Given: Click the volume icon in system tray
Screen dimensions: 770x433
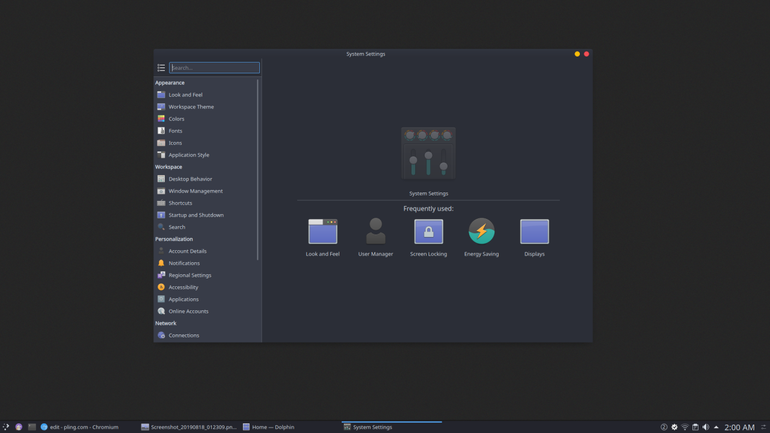Looking at the screenshot, I should [x=706, y=427].
